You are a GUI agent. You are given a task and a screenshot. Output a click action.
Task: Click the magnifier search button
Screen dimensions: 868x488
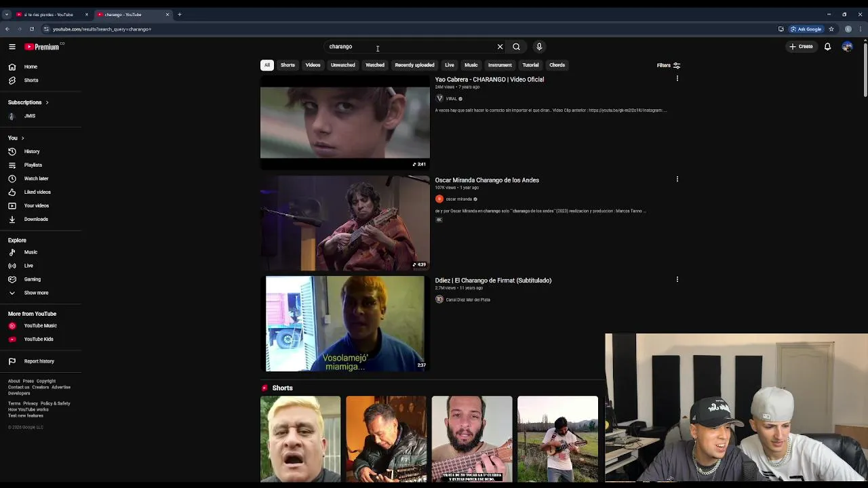point(517,47)
